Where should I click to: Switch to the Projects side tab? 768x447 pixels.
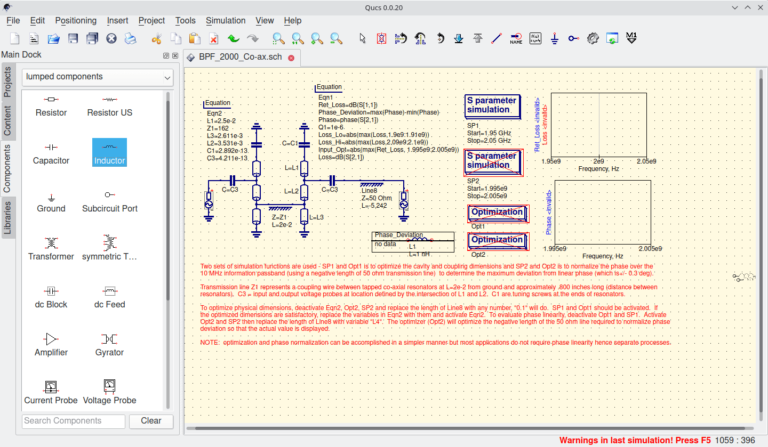tap(7, 82)
